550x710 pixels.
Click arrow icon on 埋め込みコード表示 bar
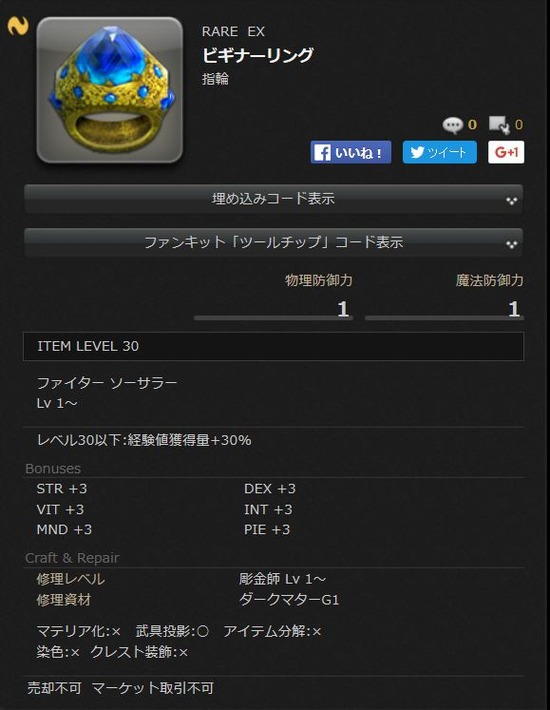tap(512, 201)
